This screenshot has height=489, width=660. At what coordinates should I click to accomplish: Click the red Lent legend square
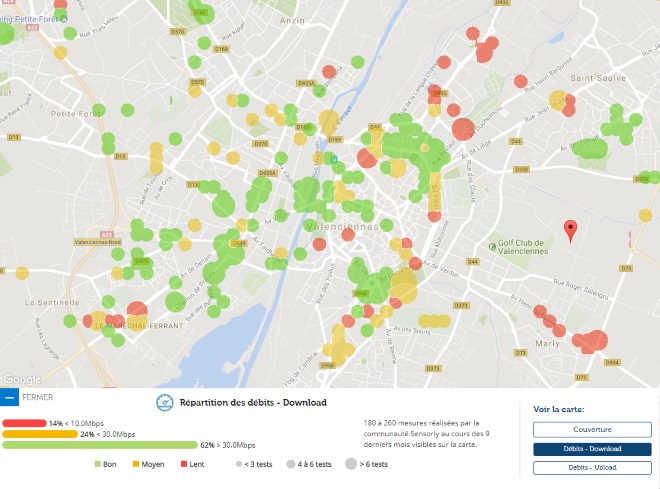(184, 464)
